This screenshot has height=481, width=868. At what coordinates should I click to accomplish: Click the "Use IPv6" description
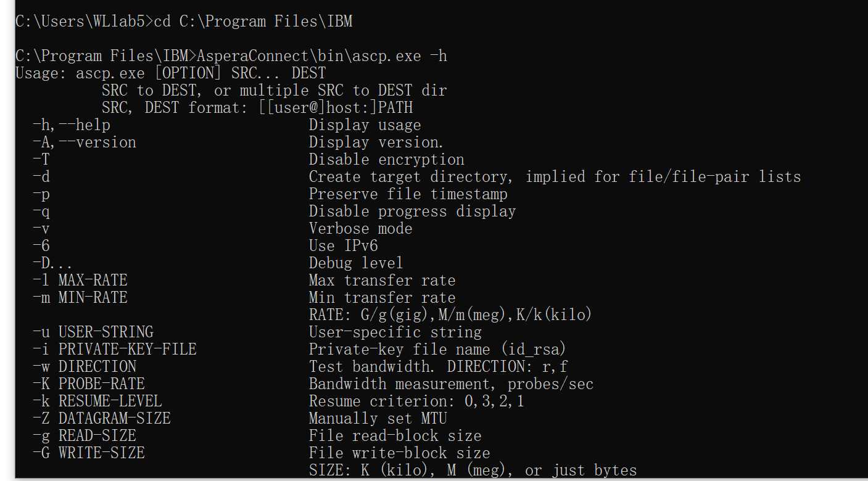(343, 246)
